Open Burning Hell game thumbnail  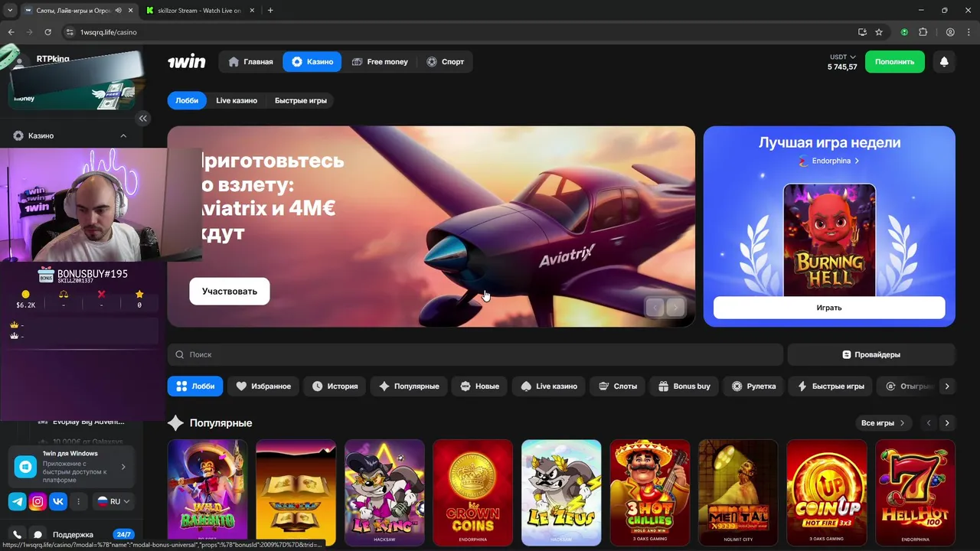click(829, 240)
